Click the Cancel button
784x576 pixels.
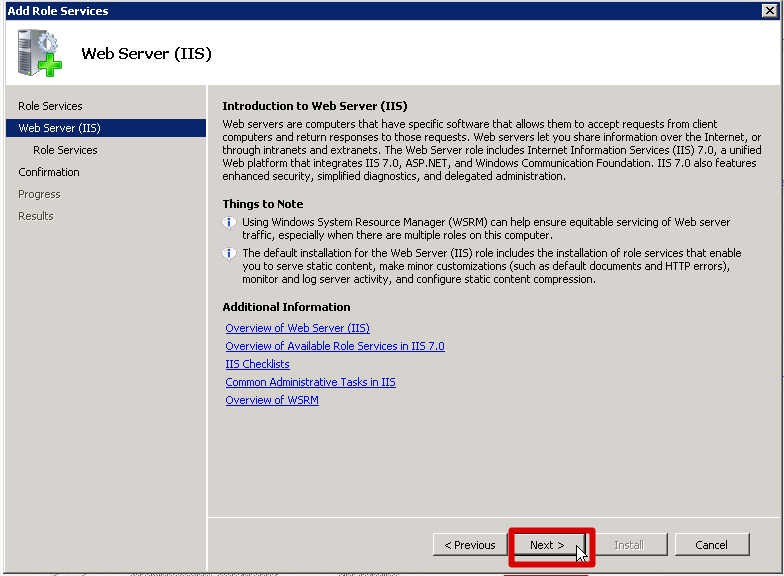pos(712,545)
